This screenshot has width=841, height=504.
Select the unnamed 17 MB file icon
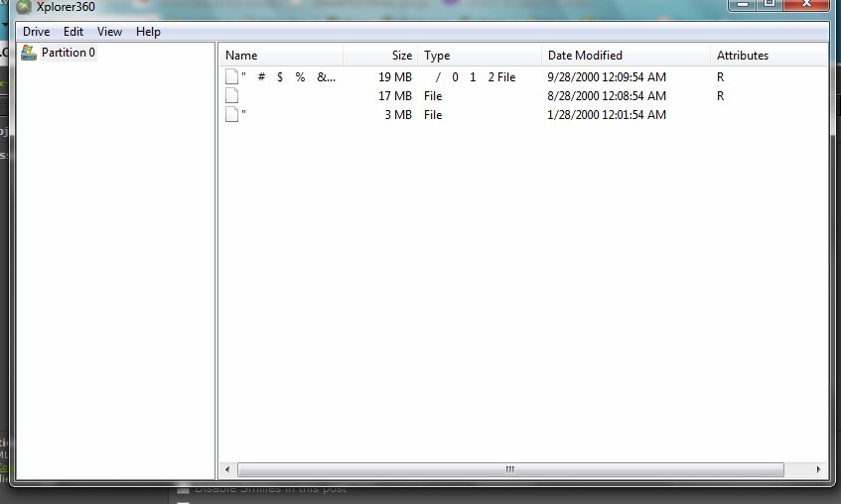point(231,96)
